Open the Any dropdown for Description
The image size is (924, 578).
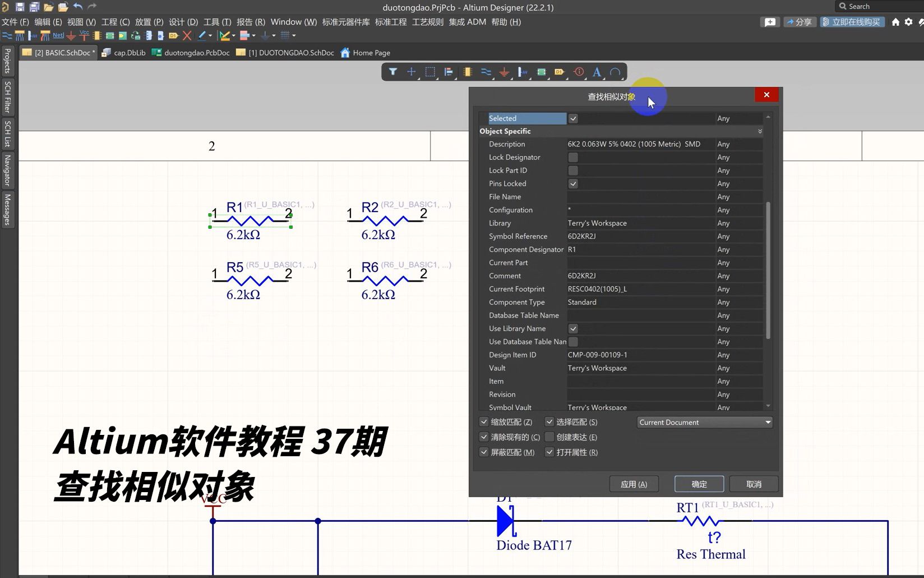[739, 144]
